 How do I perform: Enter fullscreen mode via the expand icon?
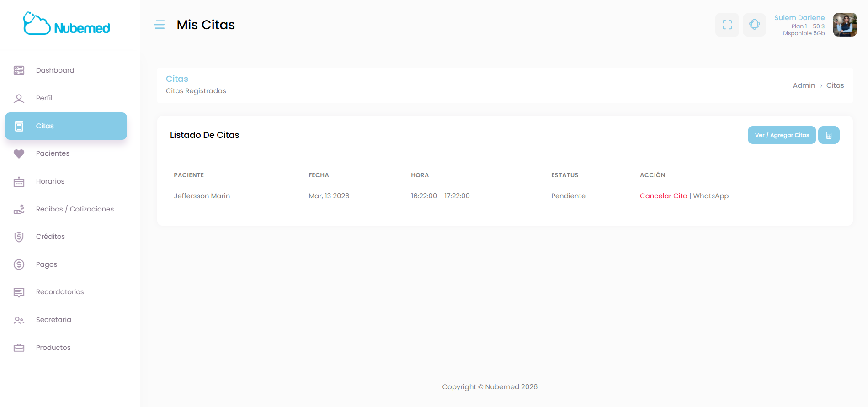click(x=727, y=25)
